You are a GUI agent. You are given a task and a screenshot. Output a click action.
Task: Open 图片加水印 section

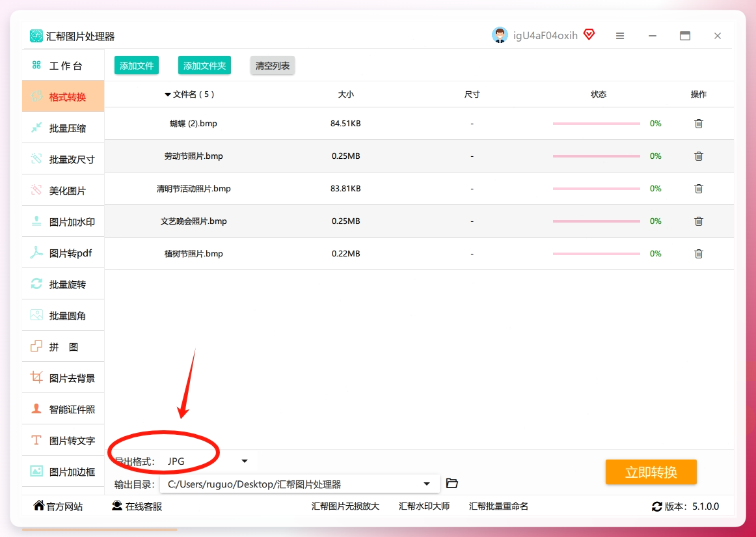63,222
